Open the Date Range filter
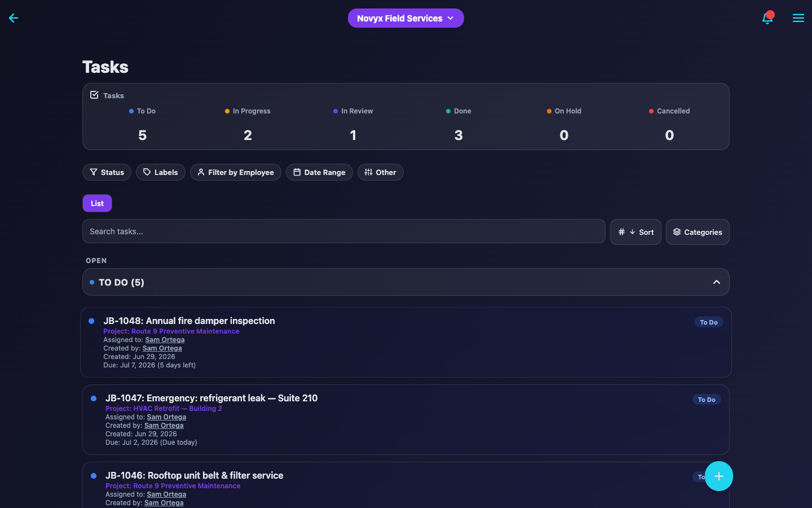 click(319, 172)
